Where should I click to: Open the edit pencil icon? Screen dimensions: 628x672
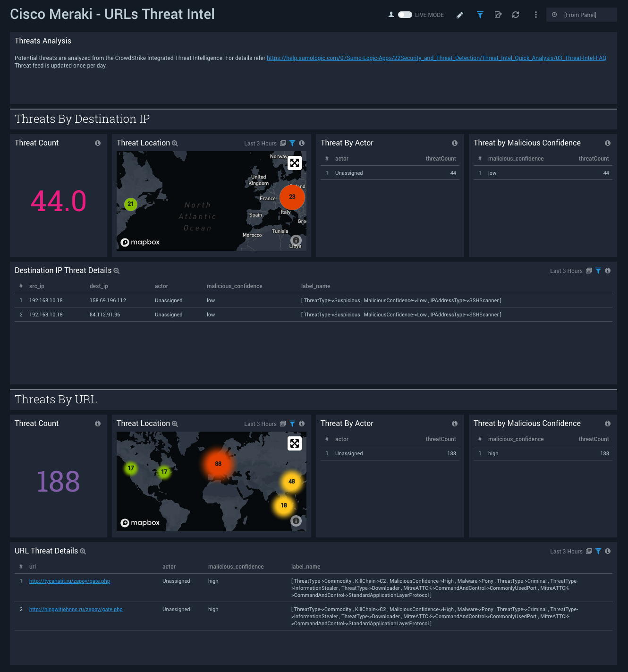459,15
